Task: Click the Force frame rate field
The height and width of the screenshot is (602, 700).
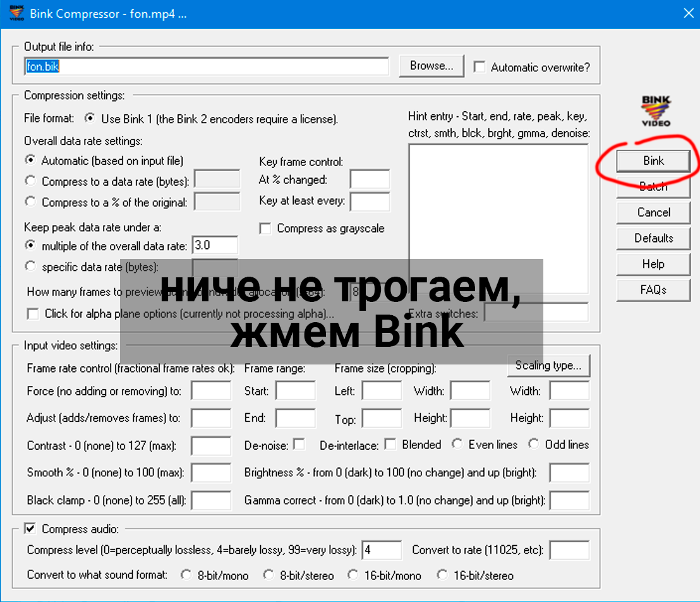Action: pyautogui.click(x=211, y=390)
